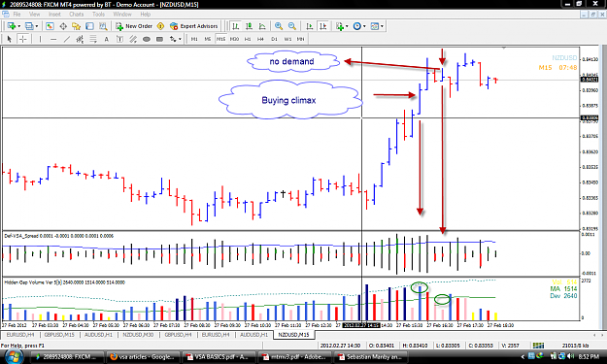Viewport: 607px width, 364px height.
Task: Expand the Periods dropdown arrow
Action: point(364,26)
